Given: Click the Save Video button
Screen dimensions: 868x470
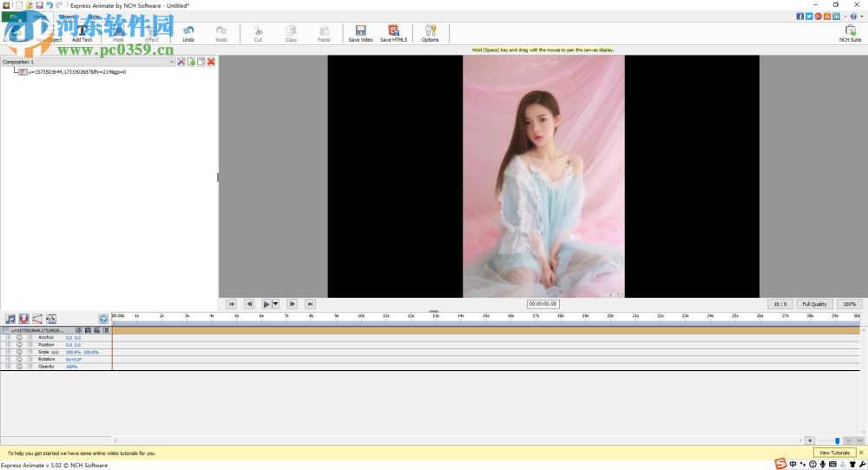Looking at the screenshot, I should point(360,33).
